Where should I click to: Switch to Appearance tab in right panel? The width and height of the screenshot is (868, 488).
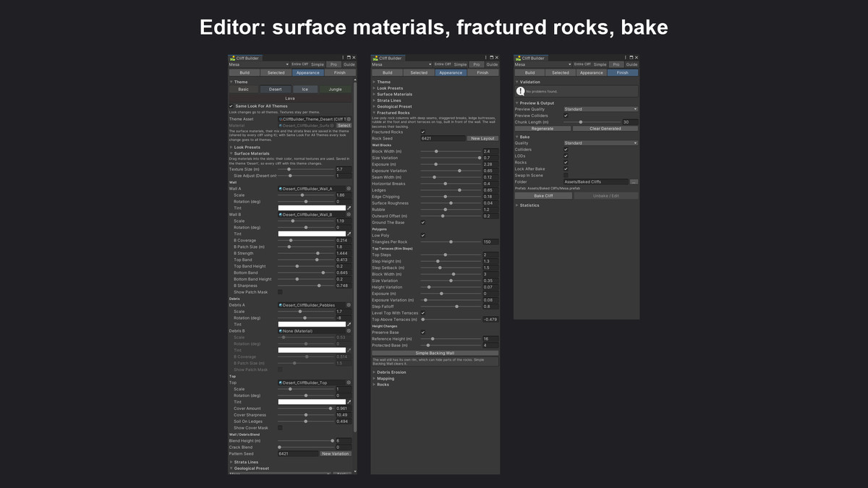[591, 72]
